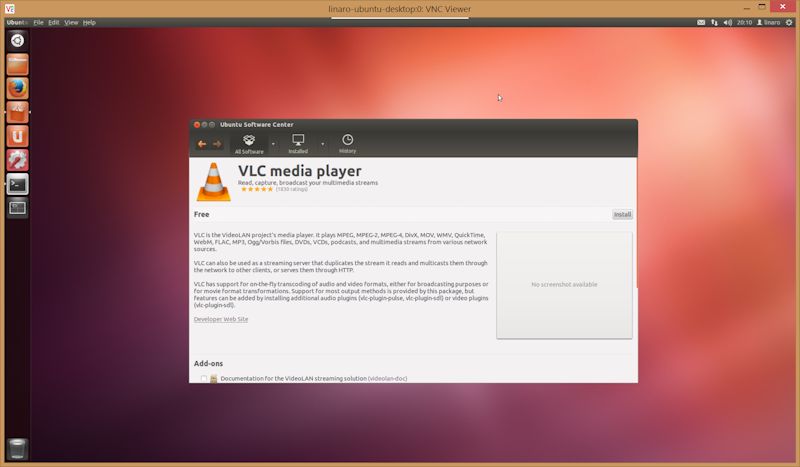Image resolution: width=800 pixels, height=467 pixels.
Task: Click the 'Documentation for the VideoLAN streaming solution' text
Action: [x=293, y=379]
